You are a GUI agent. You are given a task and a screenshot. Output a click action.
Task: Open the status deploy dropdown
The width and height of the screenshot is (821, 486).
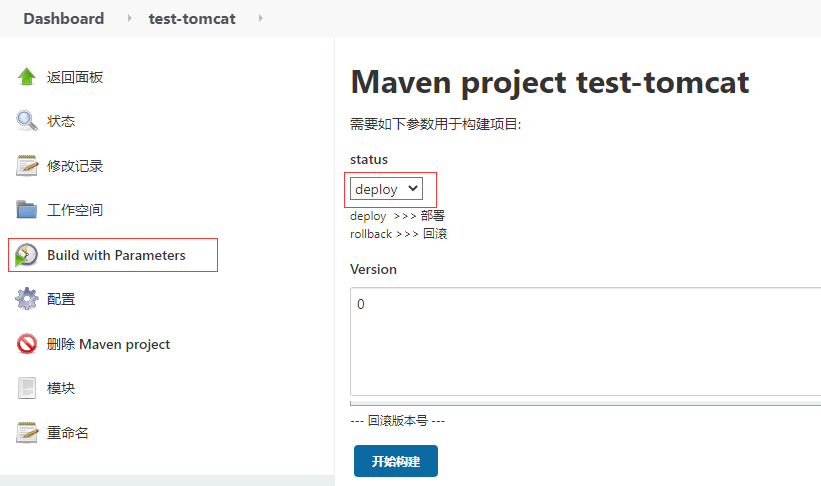tap(386, 189)
